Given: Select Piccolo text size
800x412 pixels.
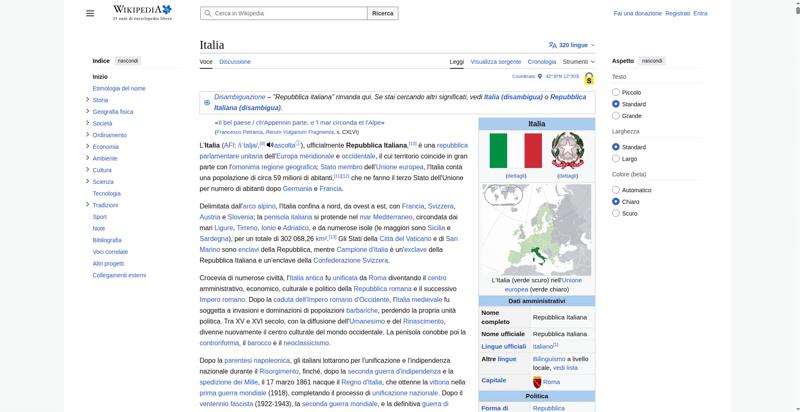Looking at the screenshot, I should tap(616, 92).
